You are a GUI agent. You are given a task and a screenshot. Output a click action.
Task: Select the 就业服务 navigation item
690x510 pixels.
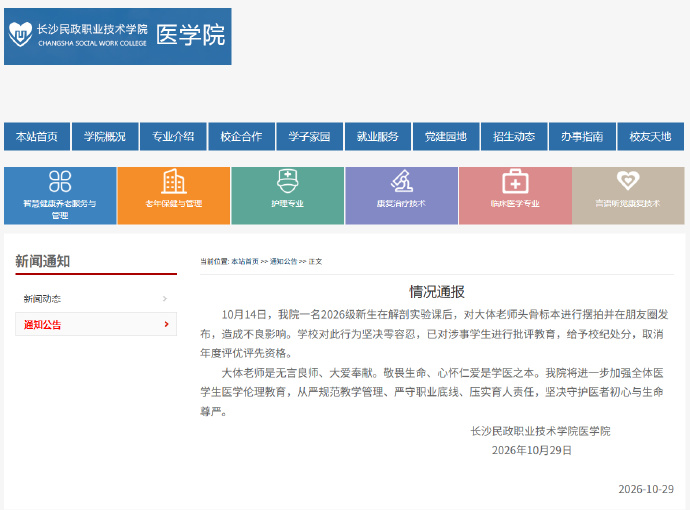378,136
